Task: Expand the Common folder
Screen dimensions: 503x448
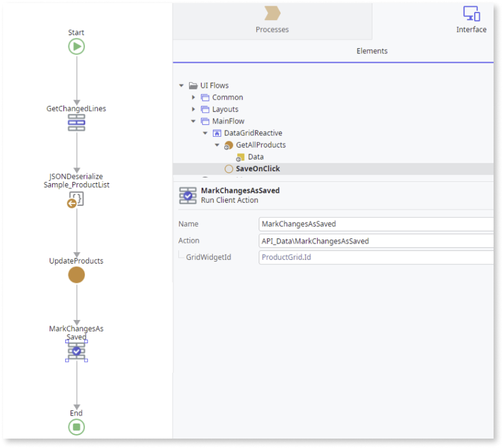Action: point(193,97)
